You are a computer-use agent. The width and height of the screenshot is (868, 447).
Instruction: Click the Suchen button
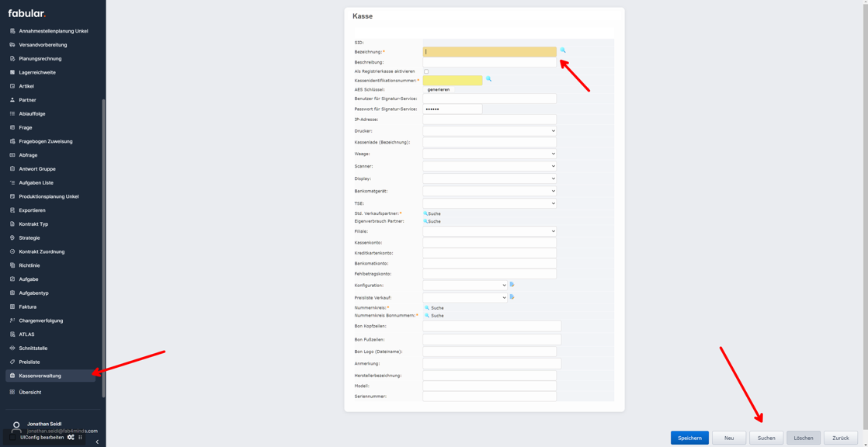(766, 438)
